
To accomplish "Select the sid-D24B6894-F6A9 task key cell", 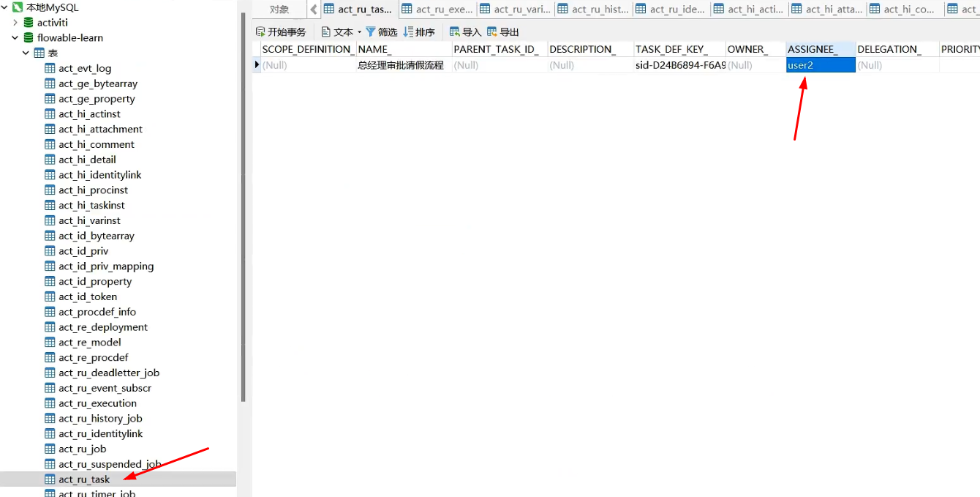I will pyautogui.click(x=679, y=65).
